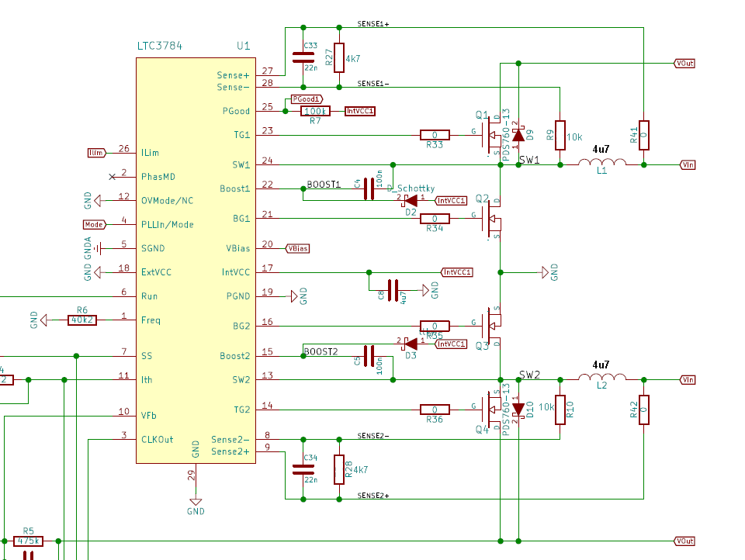Select resistor R27 4k7

point(339,58)
